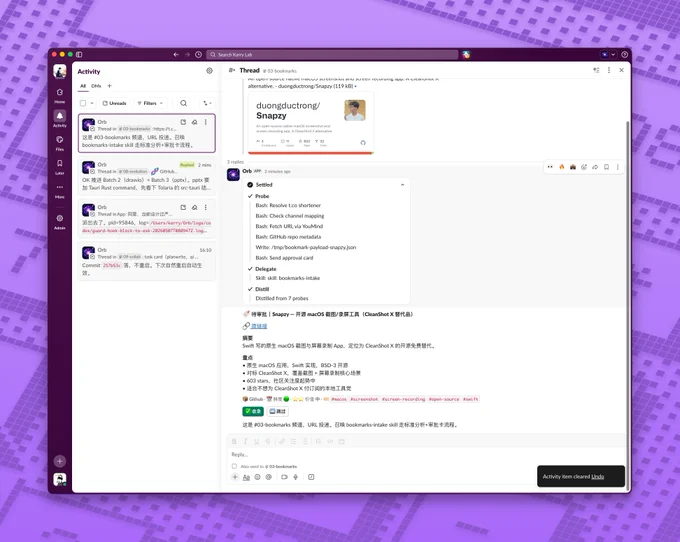Open the help question mark icon

624,55
